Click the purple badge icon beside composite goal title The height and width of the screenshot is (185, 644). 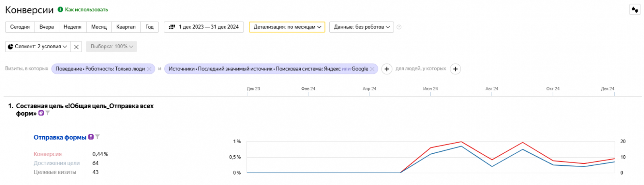(x=41, y=113)
